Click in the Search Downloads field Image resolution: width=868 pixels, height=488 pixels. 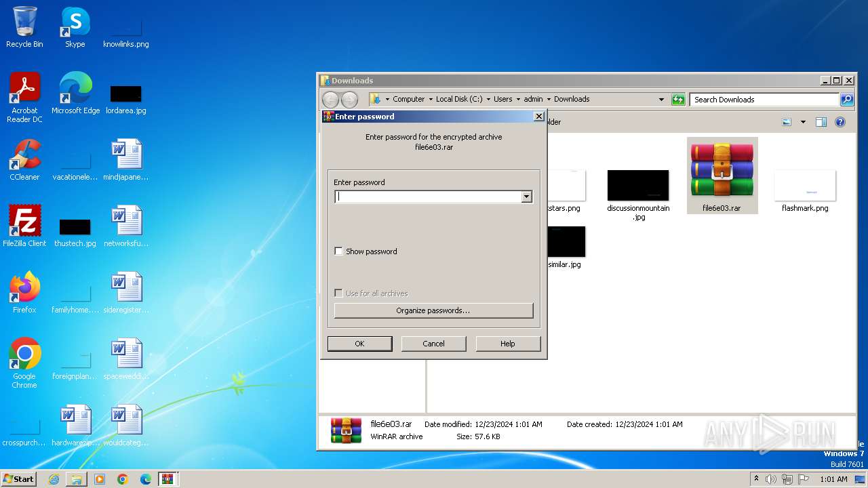pyautogui.click(x=765, y=100)
